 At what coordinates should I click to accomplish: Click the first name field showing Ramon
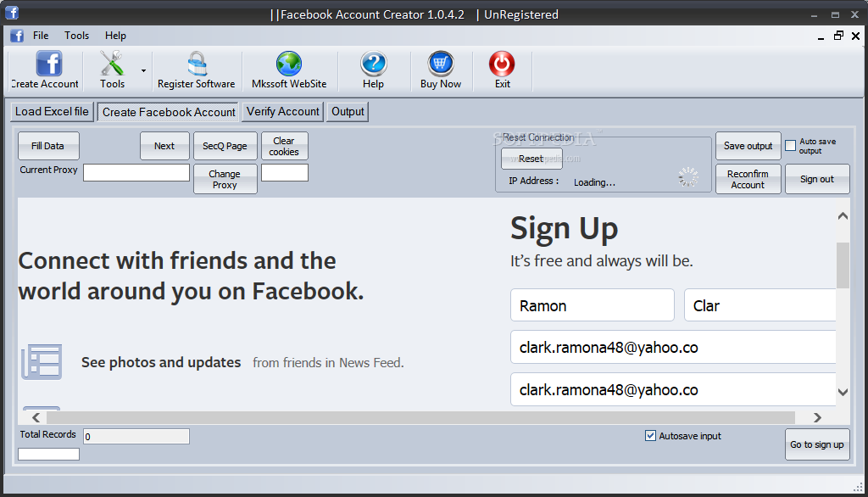pos(593,305)
